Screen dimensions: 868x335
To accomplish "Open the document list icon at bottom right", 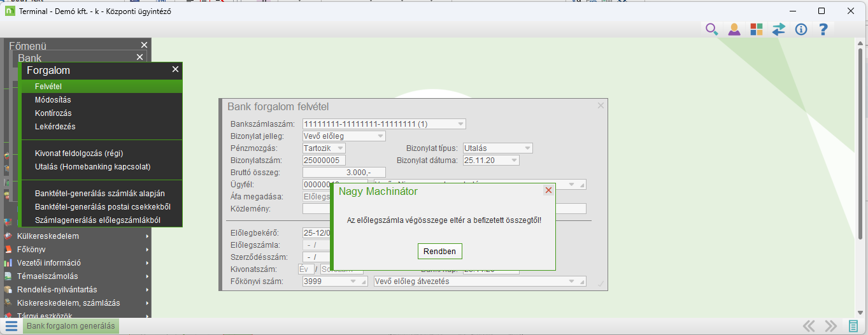I will (x=853, y=326).
